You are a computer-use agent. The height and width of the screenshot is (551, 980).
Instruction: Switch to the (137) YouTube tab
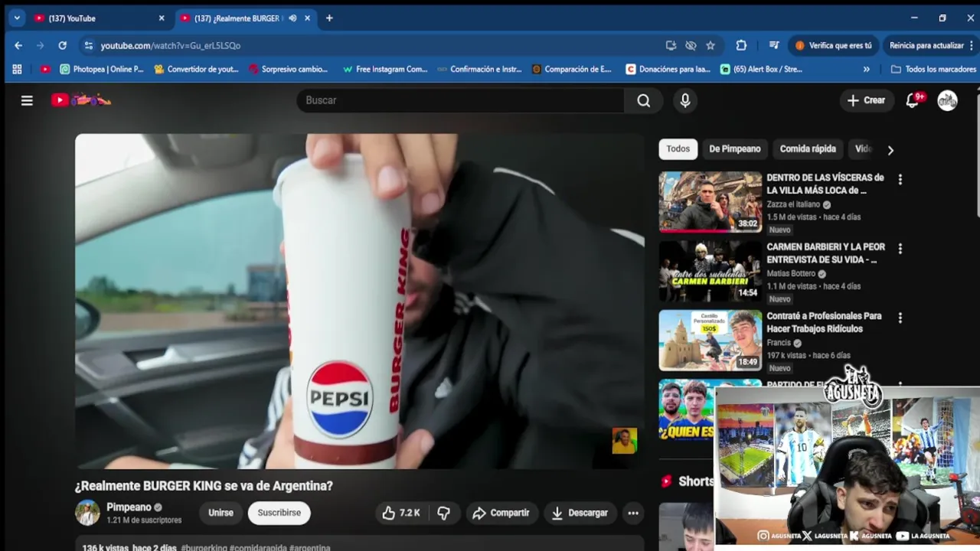pos(98,18)
